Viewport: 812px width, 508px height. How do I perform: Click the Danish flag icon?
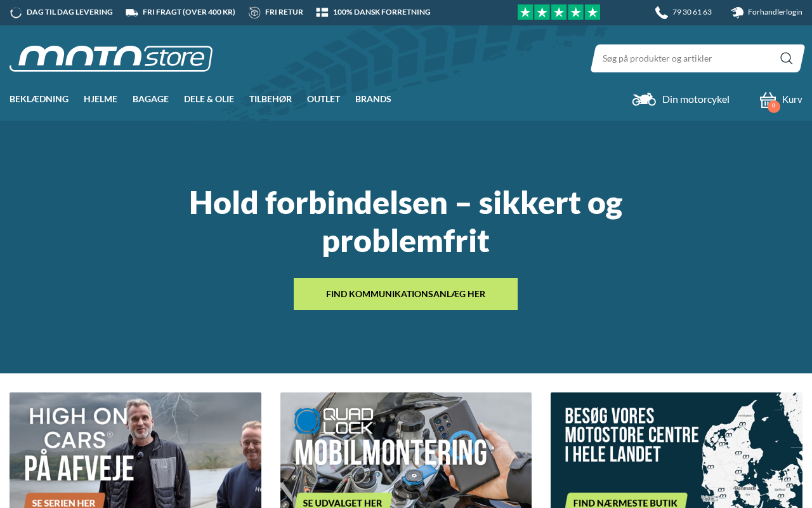tap(322, 12)
